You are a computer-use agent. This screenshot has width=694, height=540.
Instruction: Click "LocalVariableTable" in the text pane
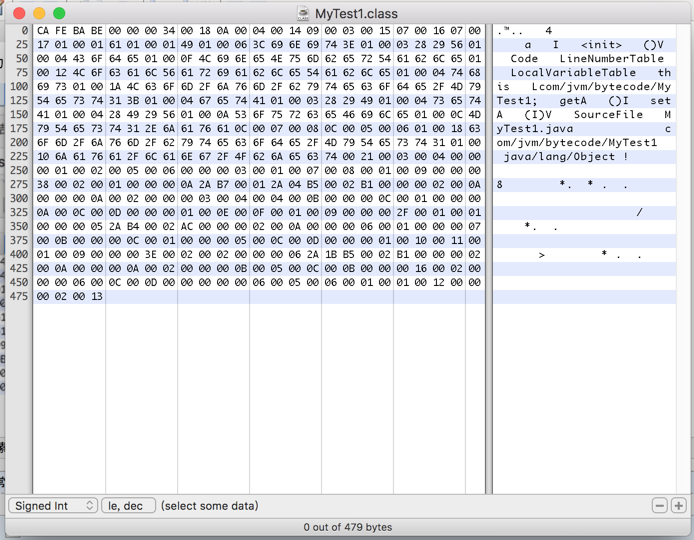pos(573,73)
